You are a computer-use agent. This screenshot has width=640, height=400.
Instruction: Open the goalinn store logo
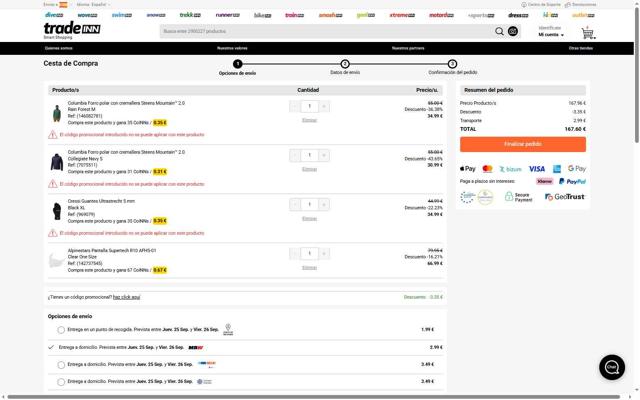click(x=365, y=15)
